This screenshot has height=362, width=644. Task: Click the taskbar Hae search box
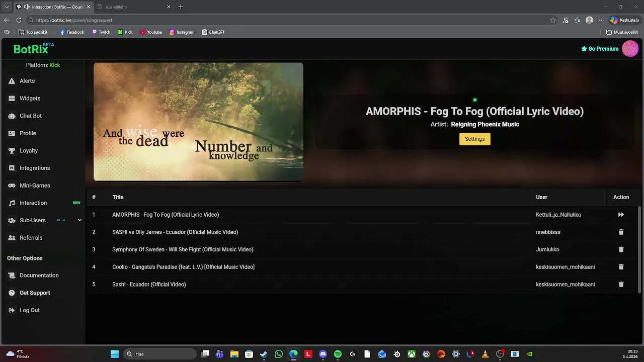tap(159, 354)
